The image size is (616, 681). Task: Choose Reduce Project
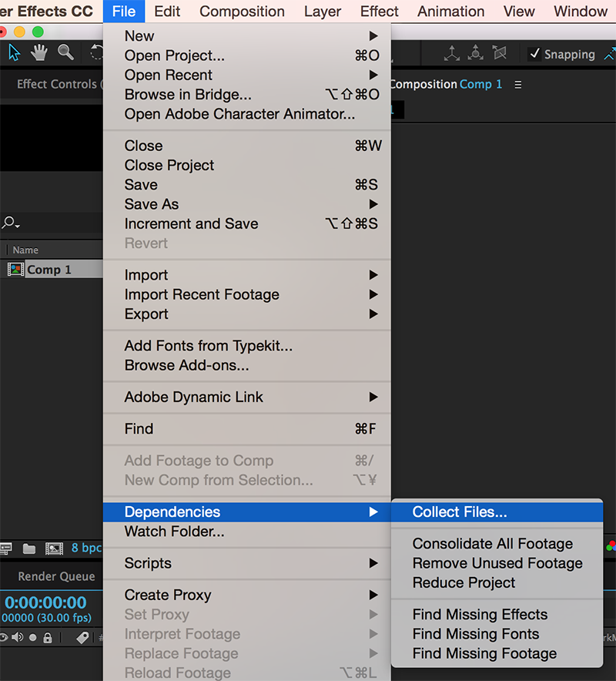[497, 583]
